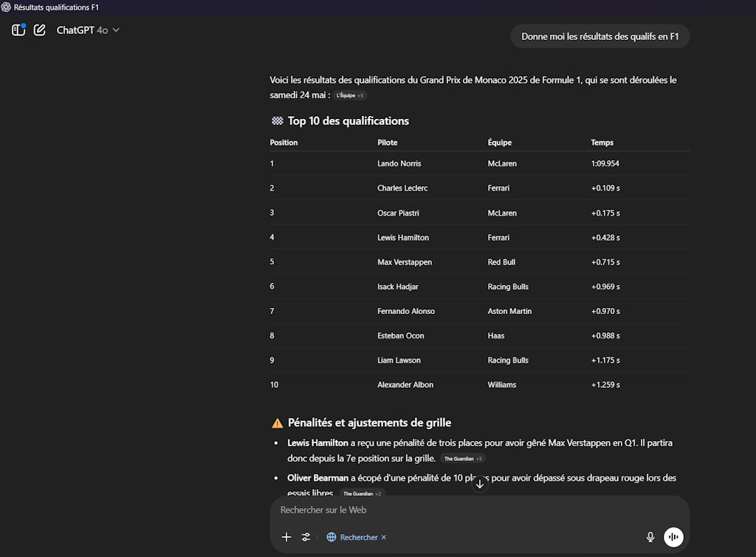Select Racing Bulls in Lawson's row
Image resolution: width=756 pixels, height=557 pixels.
[508, 360]
